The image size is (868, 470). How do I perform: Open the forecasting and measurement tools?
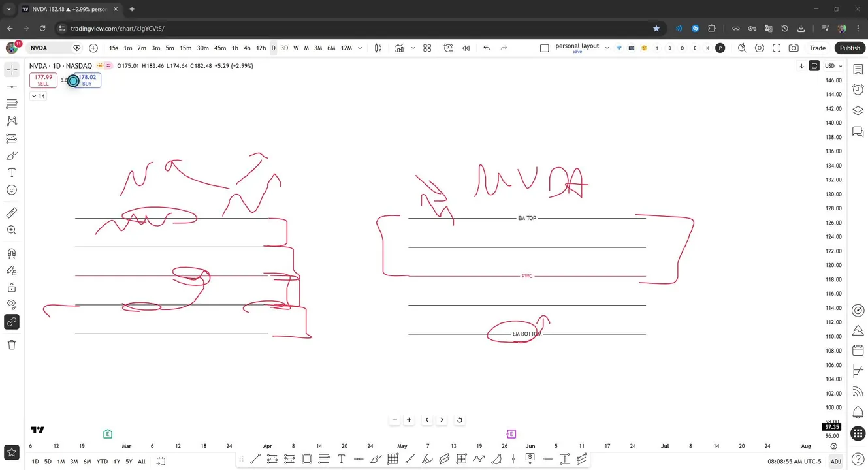coord(12,138)
